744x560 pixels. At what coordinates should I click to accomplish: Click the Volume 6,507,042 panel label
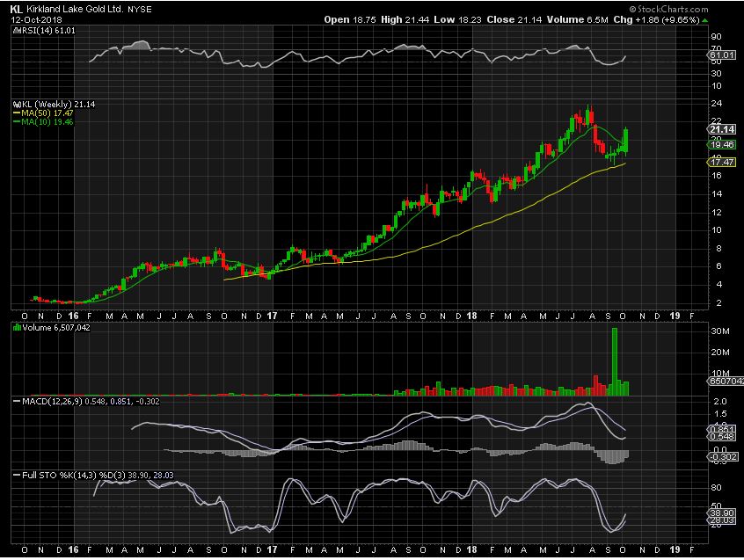click(x=56, y=328)
